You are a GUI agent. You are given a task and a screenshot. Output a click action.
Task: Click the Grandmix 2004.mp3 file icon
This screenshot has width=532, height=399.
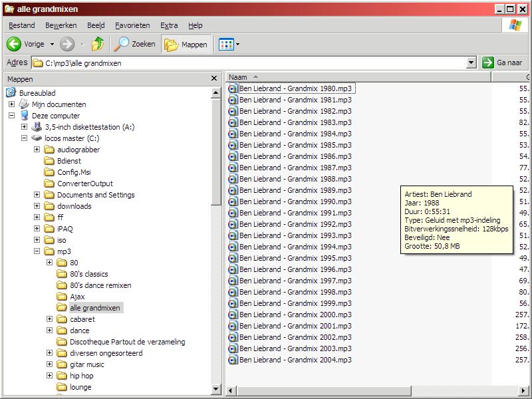233,360
